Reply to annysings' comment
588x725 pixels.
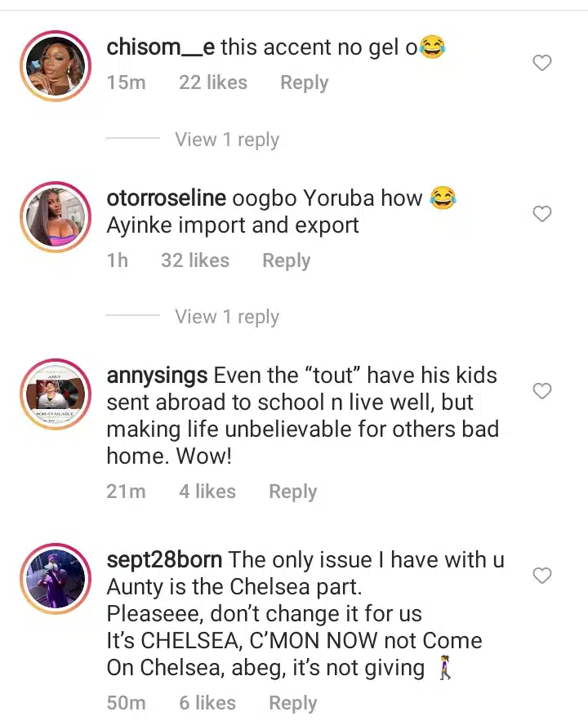[292, 491]
